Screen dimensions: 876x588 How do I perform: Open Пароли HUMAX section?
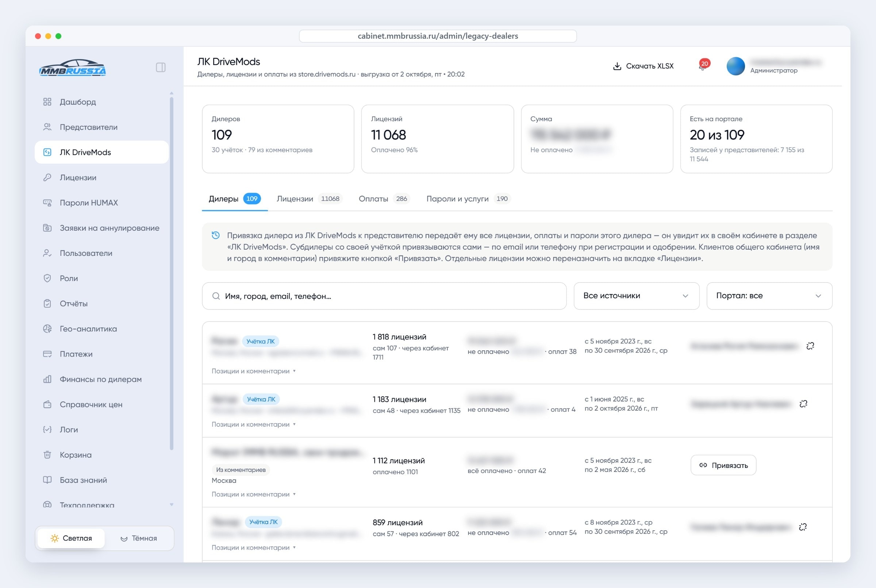101,203
